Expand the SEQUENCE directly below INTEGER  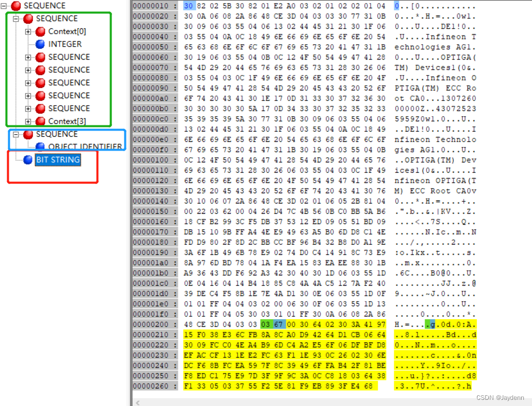pos(28,58)
